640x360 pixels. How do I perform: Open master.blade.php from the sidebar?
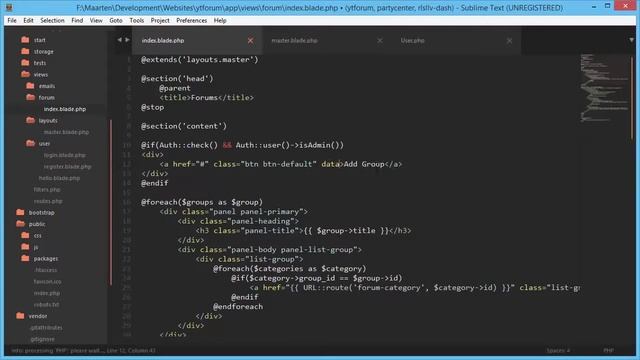point(66,132)
